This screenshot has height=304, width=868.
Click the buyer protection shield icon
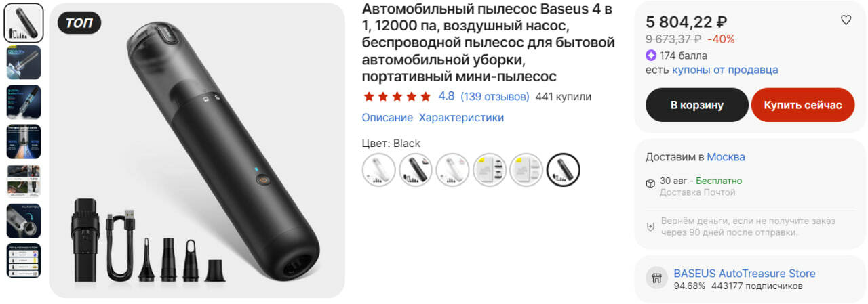[x=650, y=227]
